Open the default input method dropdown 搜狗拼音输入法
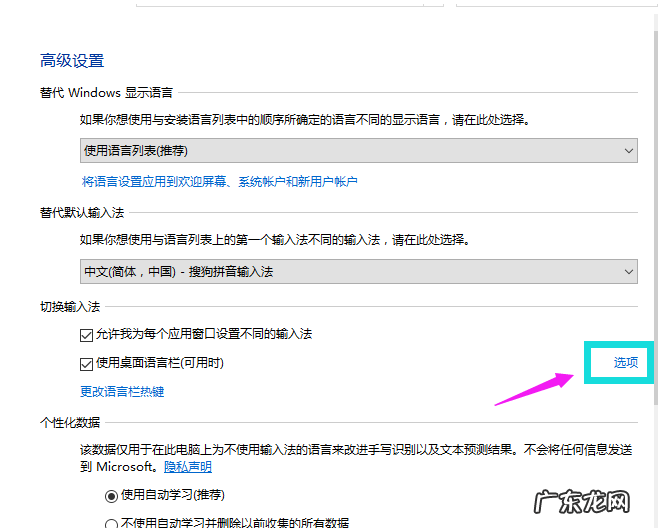Viewport: 668px width, 531px height. [359, 271]
